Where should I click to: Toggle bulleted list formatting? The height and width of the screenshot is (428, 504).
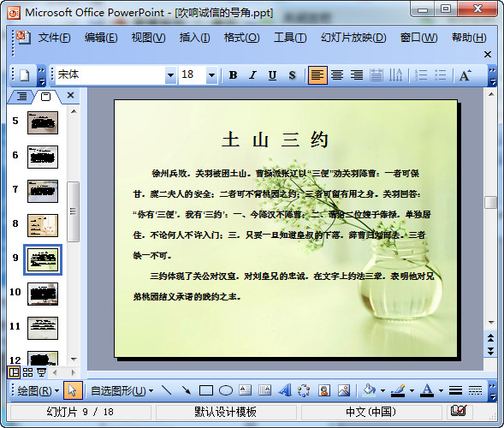pos(441,75)
